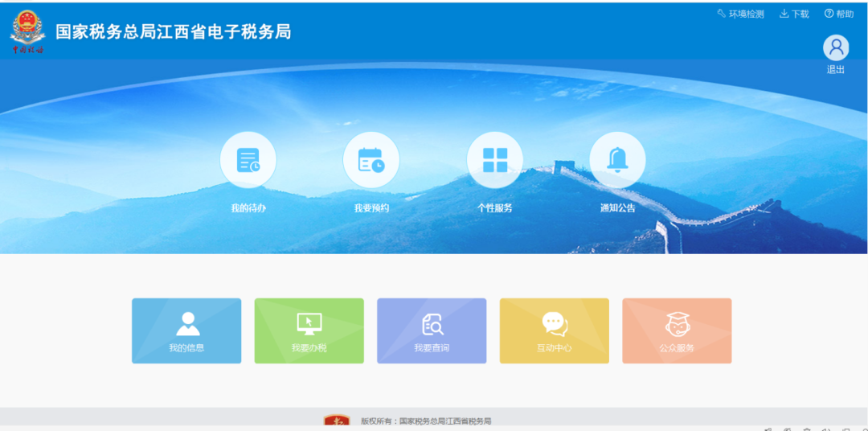This screenshot has width=868, height=431.
Task: Click the 退出 logout link
Action: pos(836,70)
